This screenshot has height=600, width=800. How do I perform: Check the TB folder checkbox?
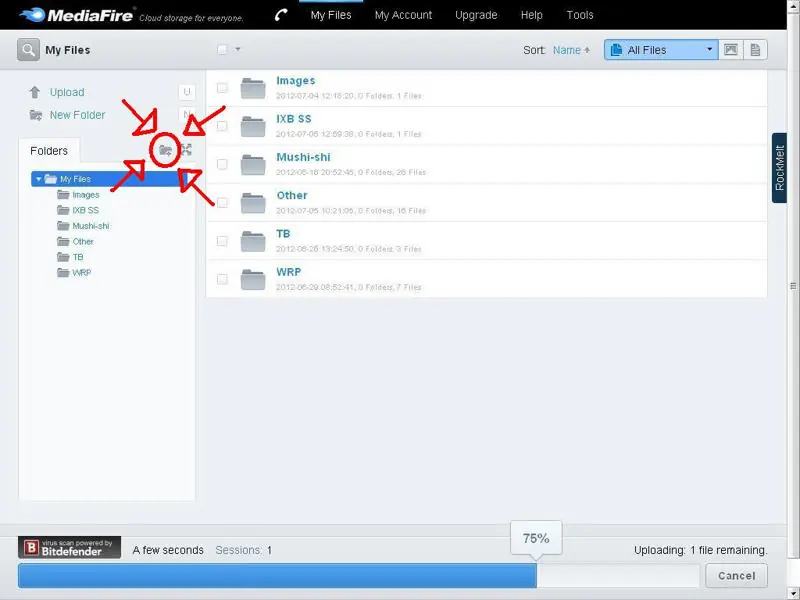222,241
